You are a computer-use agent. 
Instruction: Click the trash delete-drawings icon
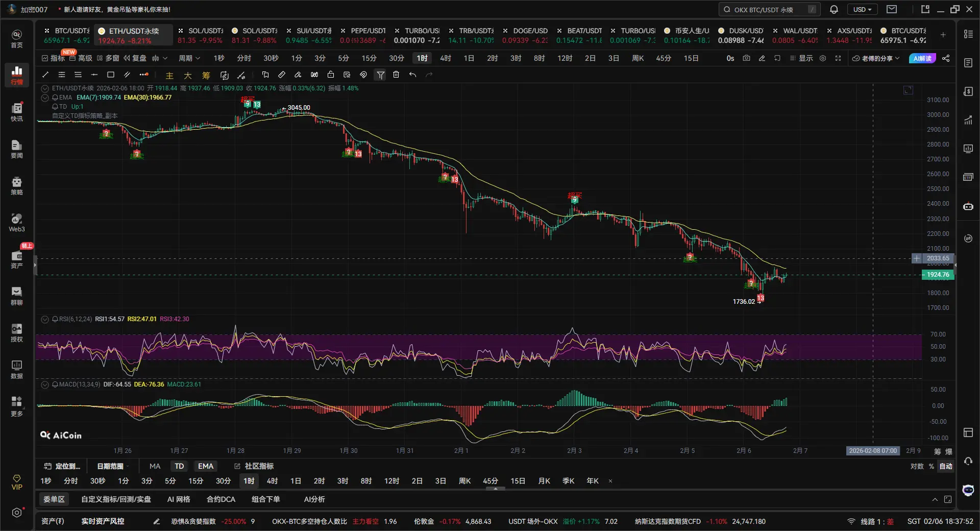tap(396, 75)
